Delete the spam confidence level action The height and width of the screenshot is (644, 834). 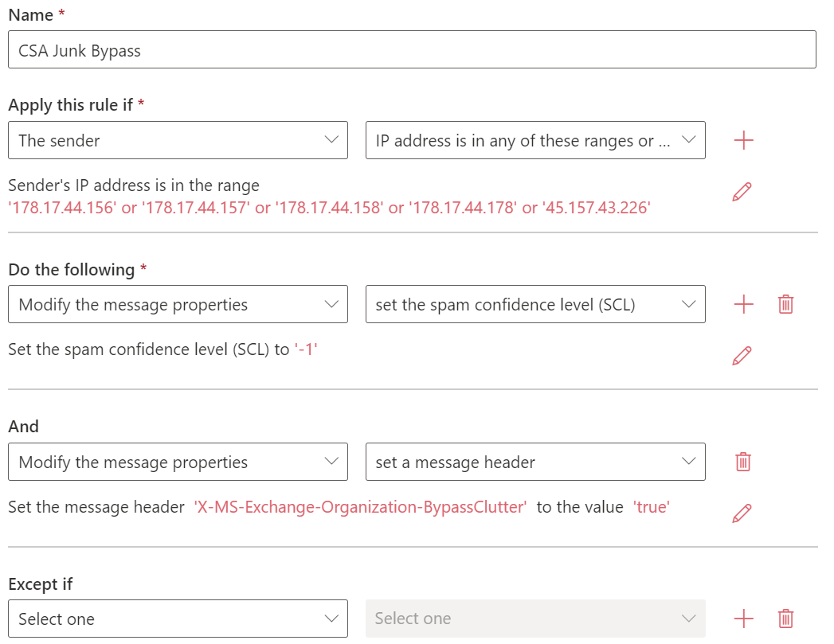coord(785,304)
